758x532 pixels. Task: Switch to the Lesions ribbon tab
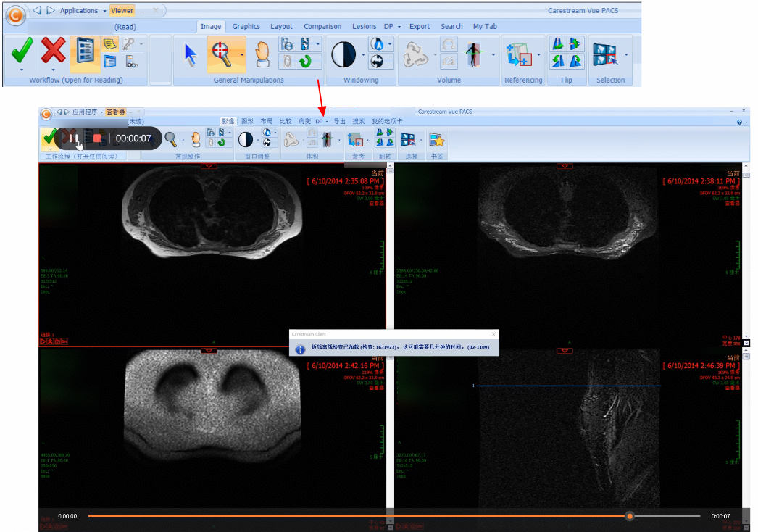click(364, 27)
